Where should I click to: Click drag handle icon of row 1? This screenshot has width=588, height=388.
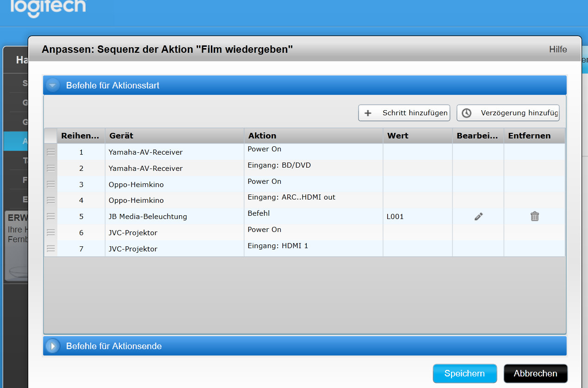pos(51,152)
